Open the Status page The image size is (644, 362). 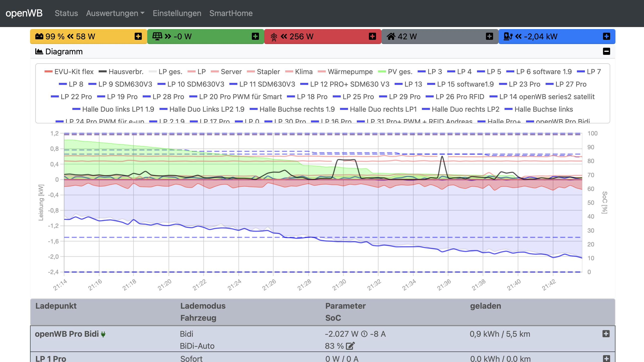click(66, 13)
